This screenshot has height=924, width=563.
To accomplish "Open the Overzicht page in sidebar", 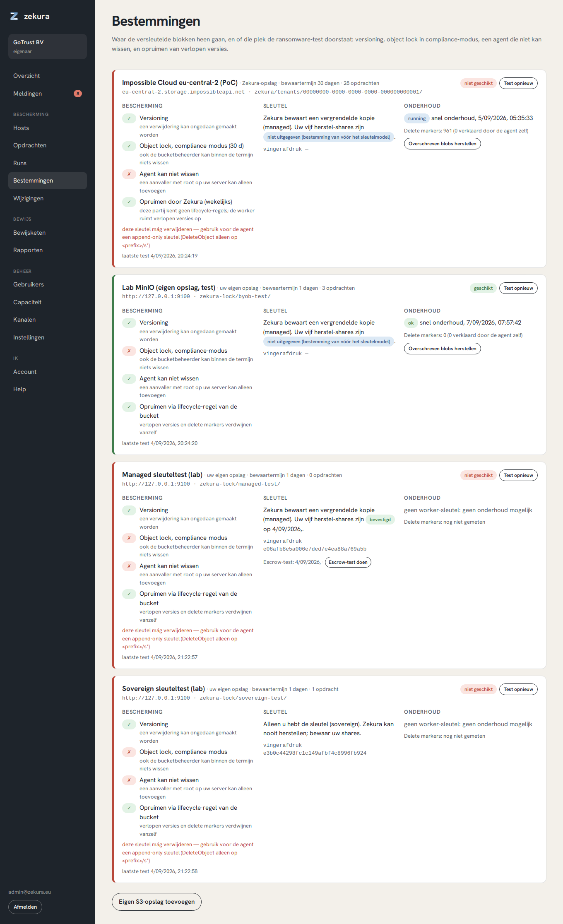I will click(48, 76).
